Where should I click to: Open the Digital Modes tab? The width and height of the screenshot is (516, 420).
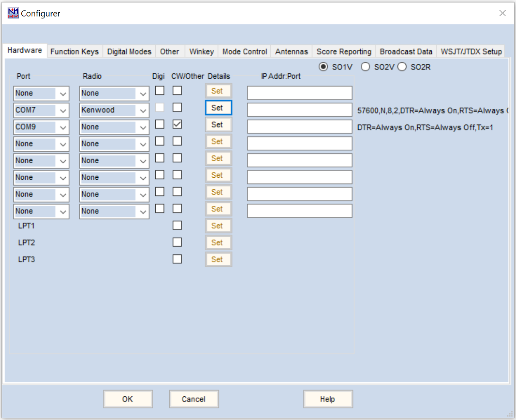(129, 51)
